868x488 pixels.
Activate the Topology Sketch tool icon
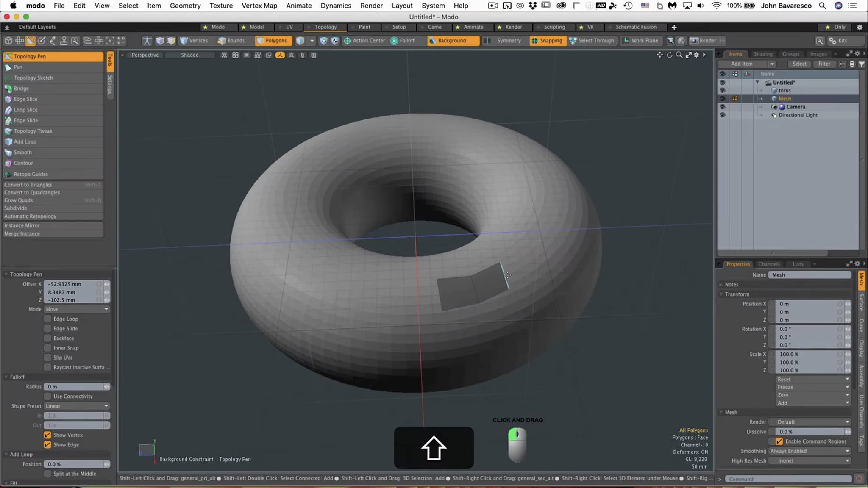[x=8, y=78]
